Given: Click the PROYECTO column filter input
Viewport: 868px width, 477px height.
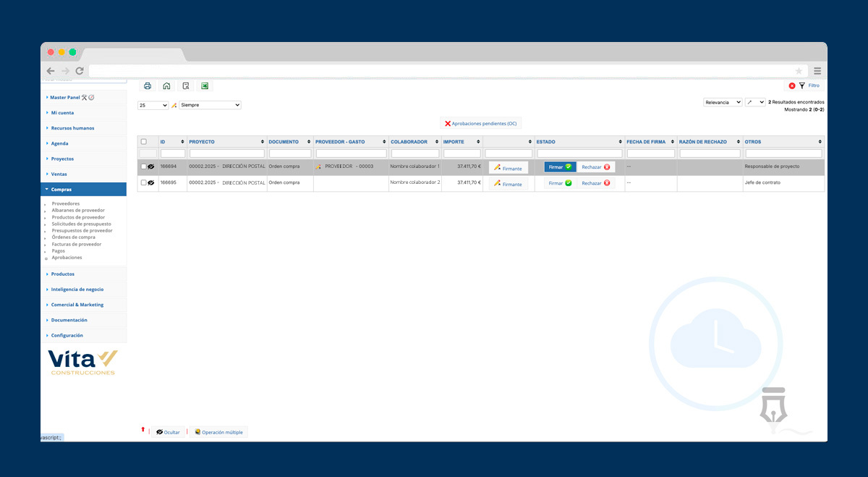Looking at the screenshot, I should (x=226, y=153).
